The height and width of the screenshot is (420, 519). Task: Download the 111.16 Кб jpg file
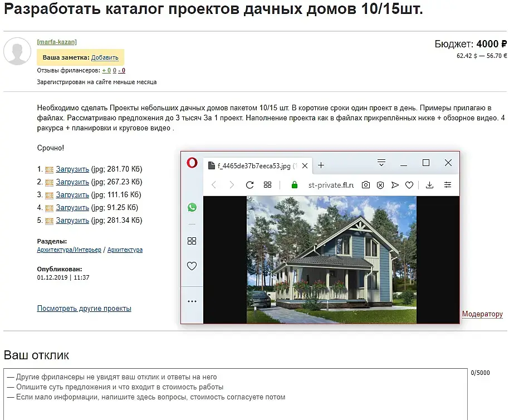click(72, 194)
